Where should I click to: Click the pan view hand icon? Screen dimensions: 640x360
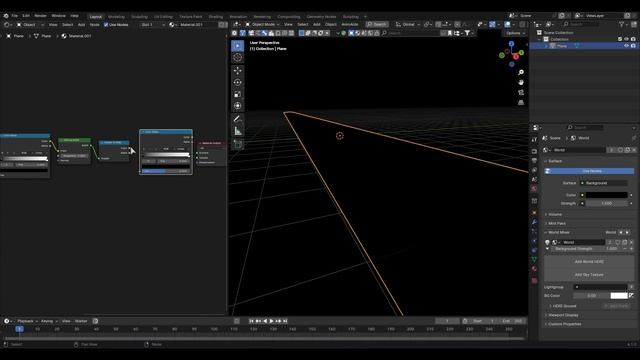tap(521, 82)
